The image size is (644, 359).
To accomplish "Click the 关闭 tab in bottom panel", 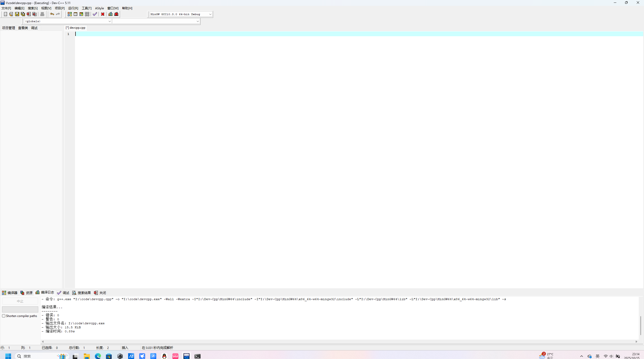I will coord(100,293).
